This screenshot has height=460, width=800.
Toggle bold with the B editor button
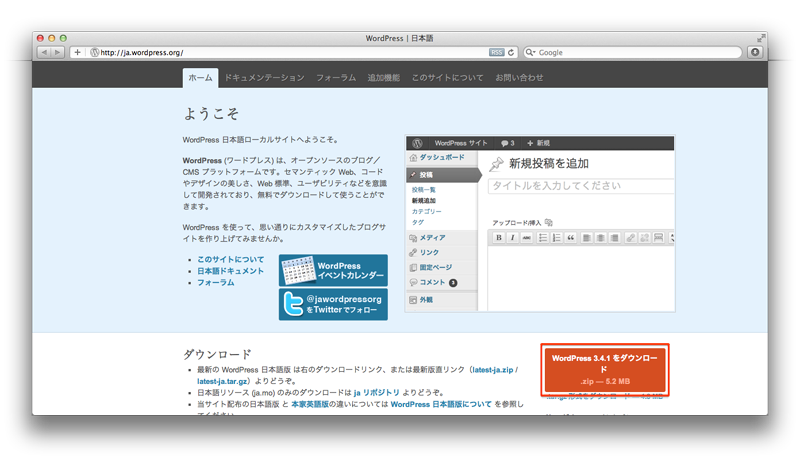499,238
